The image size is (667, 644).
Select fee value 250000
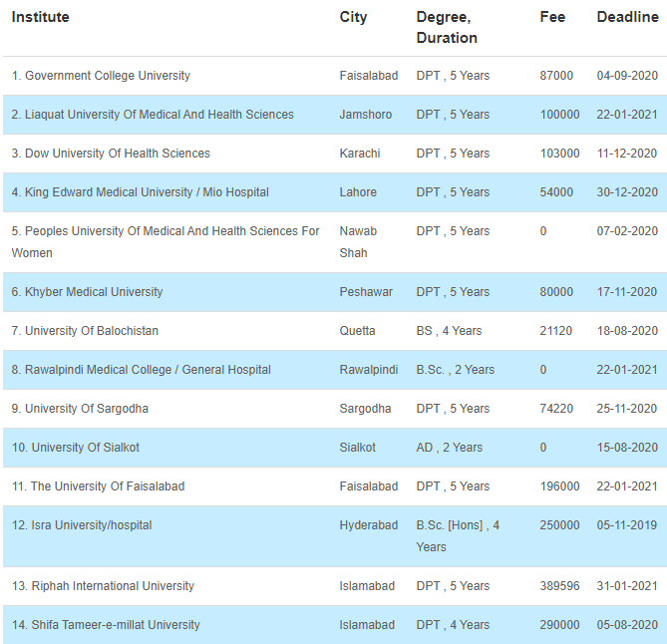(559, 525)
